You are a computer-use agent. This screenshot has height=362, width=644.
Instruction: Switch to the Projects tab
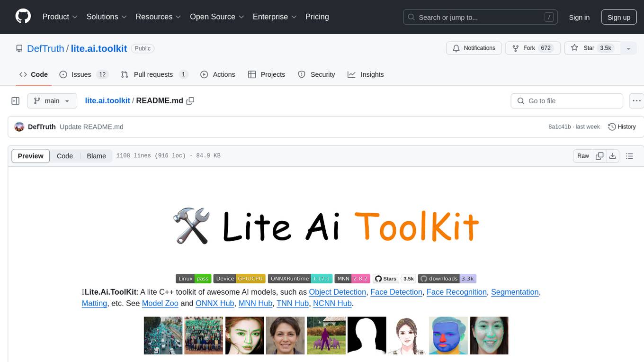pos(267,74)
